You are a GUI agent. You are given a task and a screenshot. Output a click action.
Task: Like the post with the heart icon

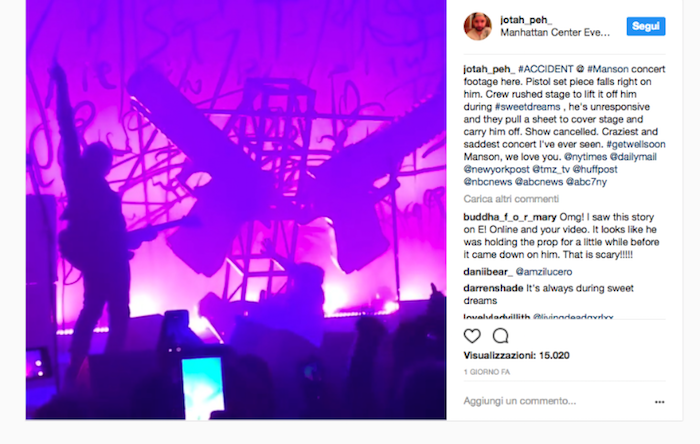[472, 336]
